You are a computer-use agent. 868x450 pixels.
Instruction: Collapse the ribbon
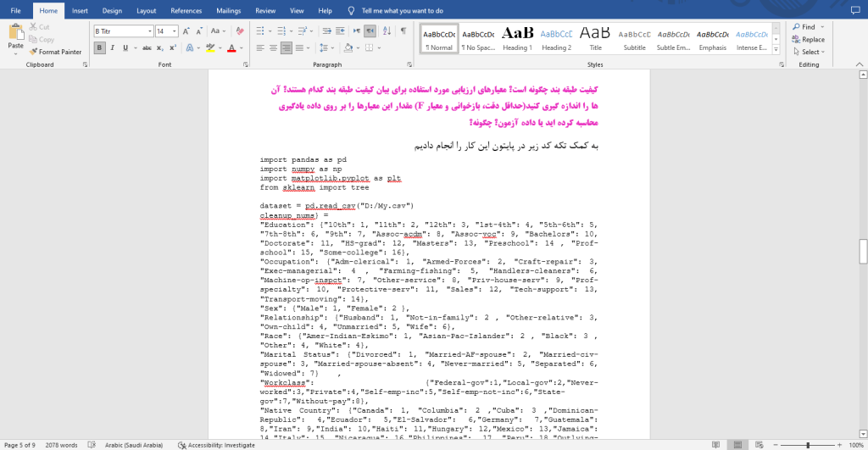860,64
